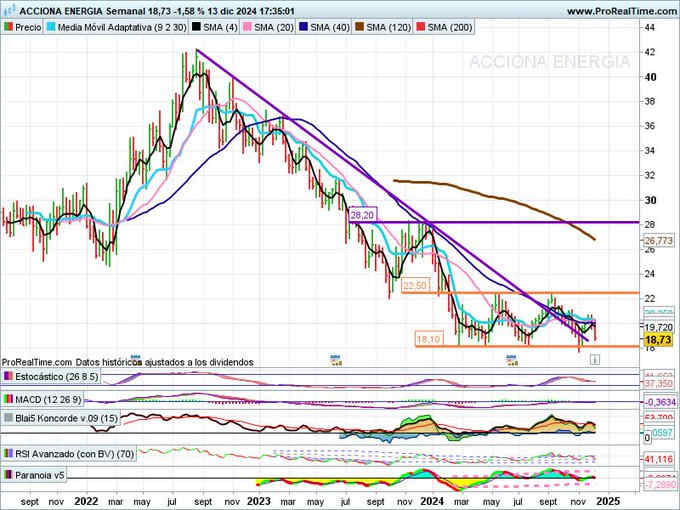
Task: Click the -0,3634 MACD value
Action: 660,402
